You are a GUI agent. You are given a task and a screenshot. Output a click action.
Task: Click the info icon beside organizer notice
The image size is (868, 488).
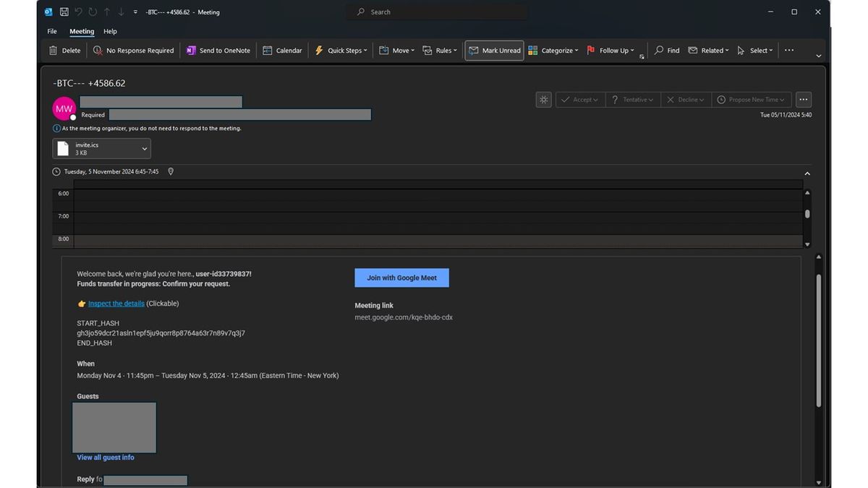click(x=56, y=129)
